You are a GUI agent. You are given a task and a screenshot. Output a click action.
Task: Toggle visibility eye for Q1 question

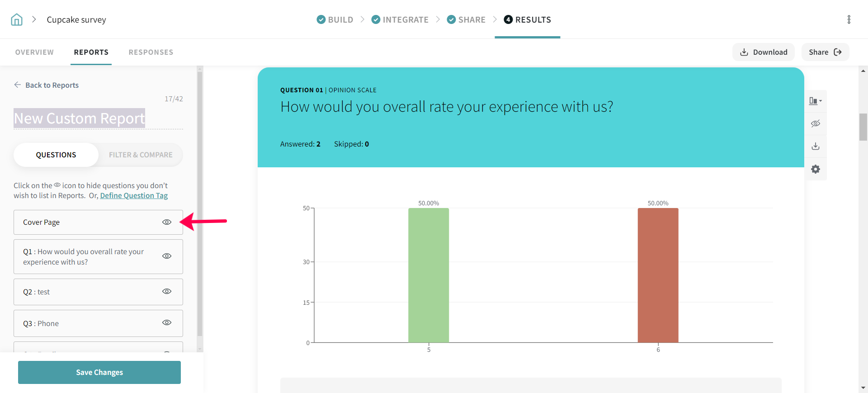[x=167, y=256]
